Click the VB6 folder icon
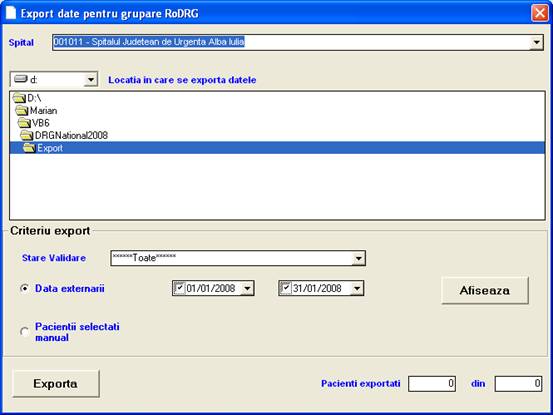 24,123
